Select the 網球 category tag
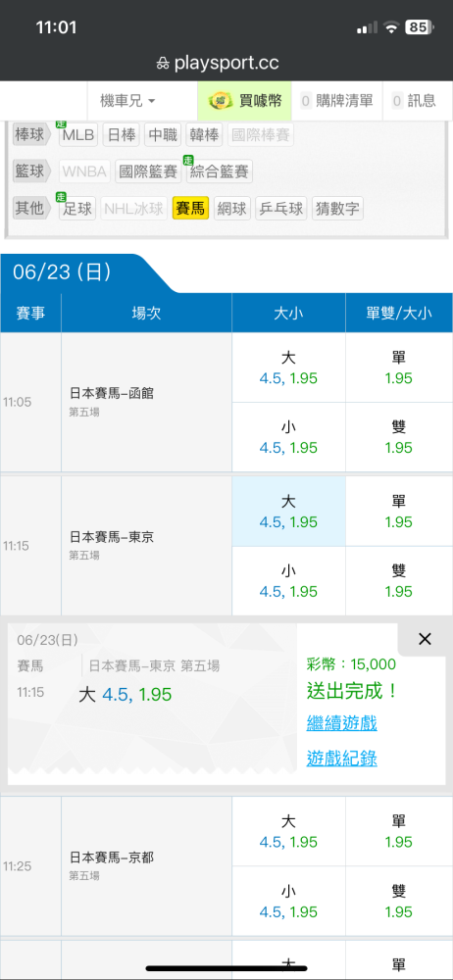 click(x=232, y=208)
